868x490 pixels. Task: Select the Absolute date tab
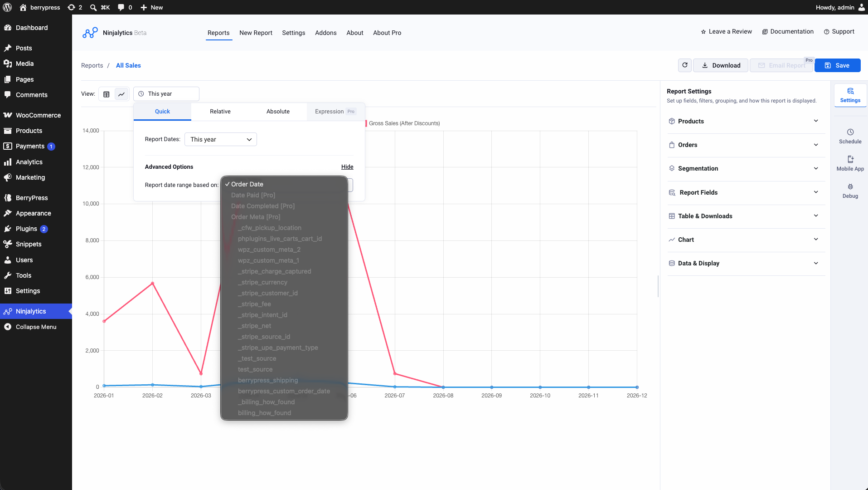pyautogui.click(x=278, y=112)
